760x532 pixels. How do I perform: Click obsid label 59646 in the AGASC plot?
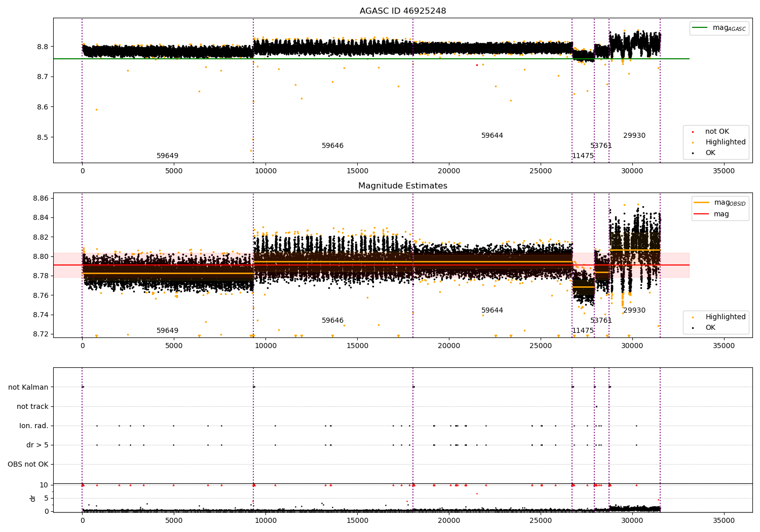click(332, 146)
